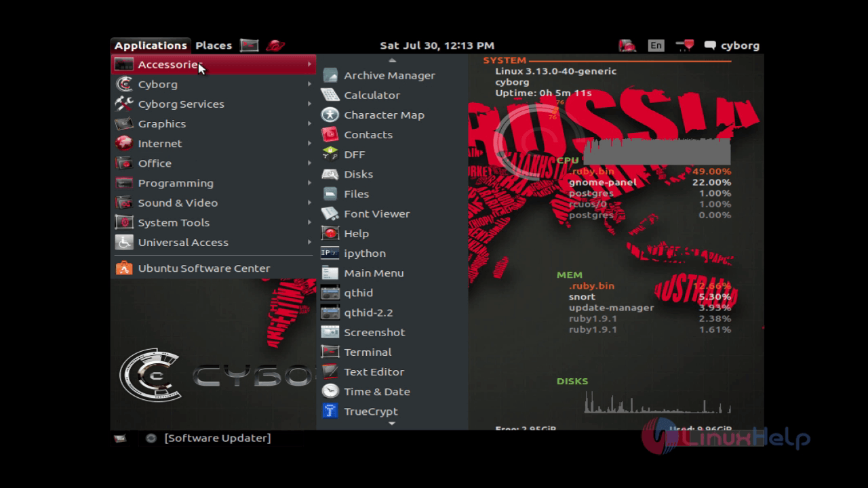Launch Terminal icon in Accessories
Viewport: 868px width, 488px height.
coord(330,352)
